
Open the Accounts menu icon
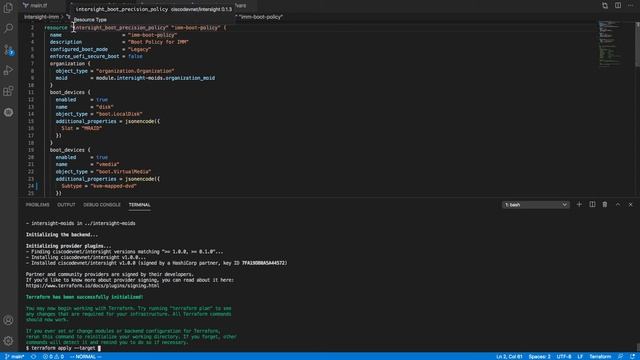click(8, 320)
